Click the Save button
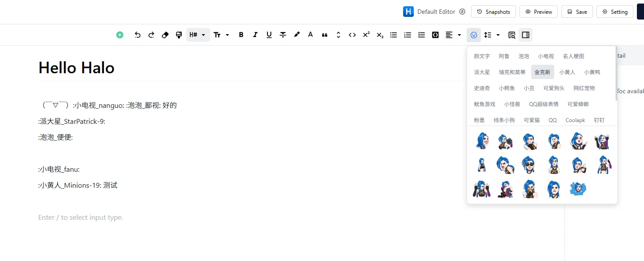 tap(577, 12)
